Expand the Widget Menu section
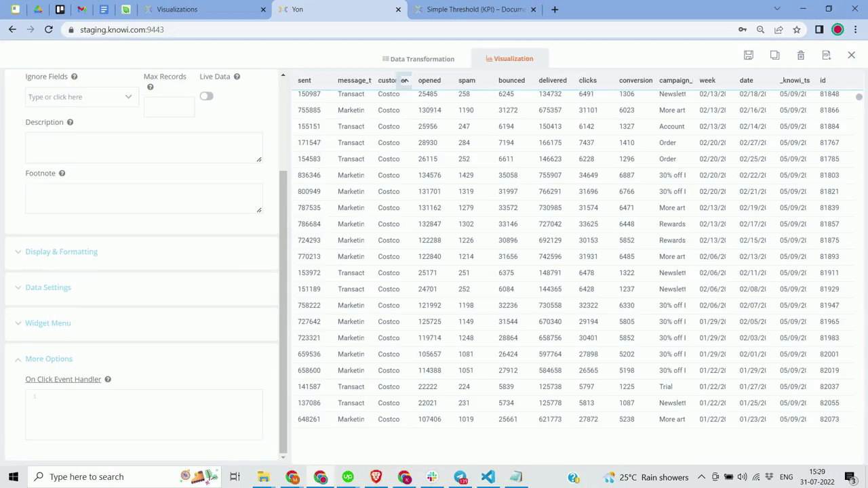This screenshot has width=868, height=488. (47, 323)
